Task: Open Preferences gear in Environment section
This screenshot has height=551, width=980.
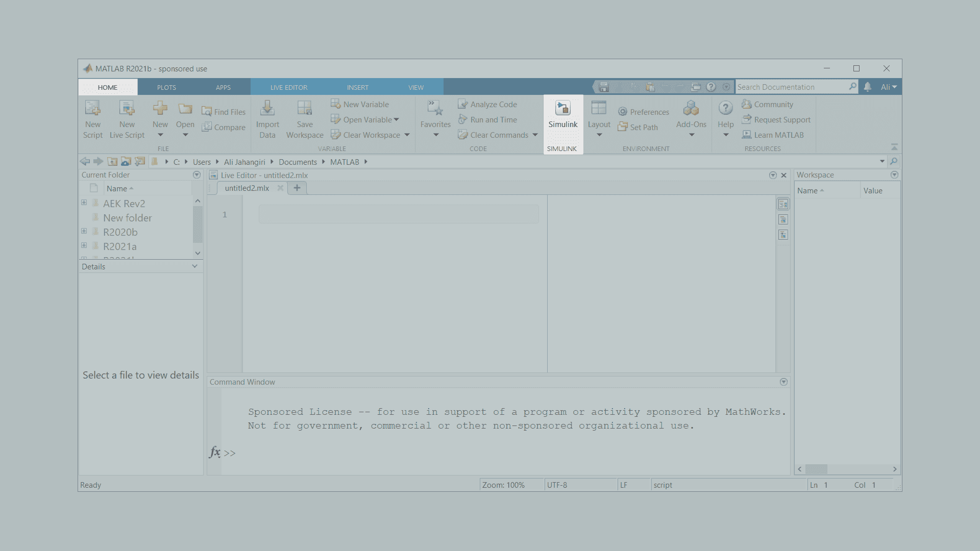Action: pos(622,112)
